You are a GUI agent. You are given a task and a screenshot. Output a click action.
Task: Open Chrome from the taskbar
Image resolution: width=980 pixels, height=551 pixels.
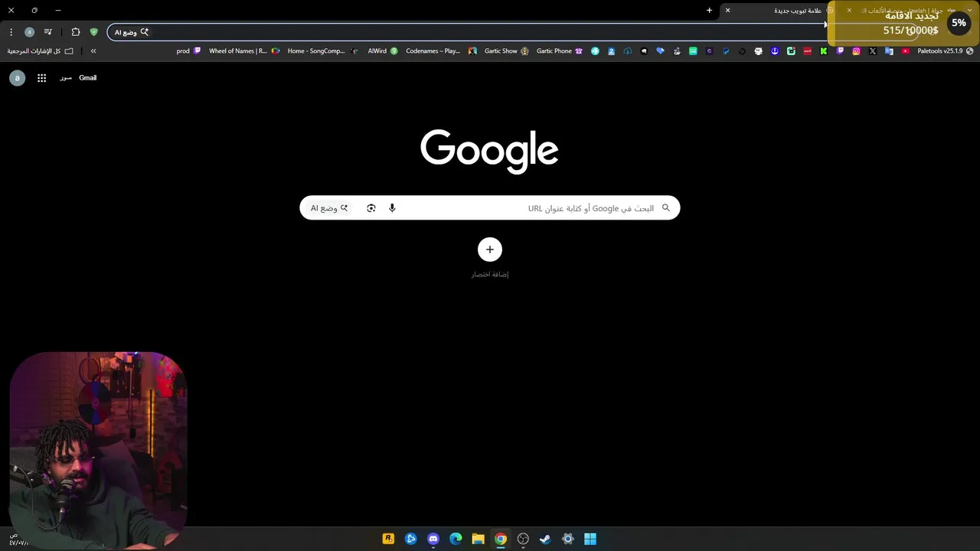tap(501, 539)
